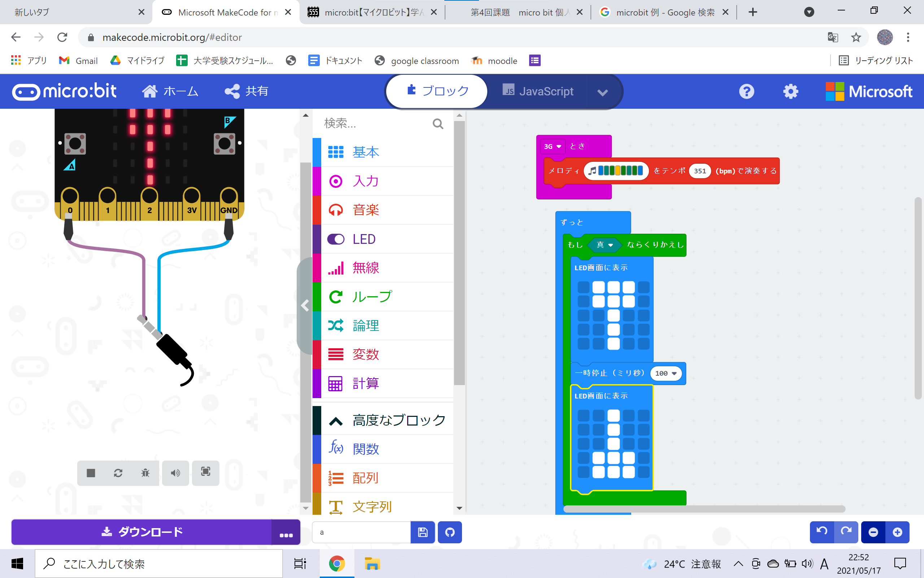This screenshot has height=578, width=924.
Task: Click the 共有 share button
Action: tap(247, 91)
